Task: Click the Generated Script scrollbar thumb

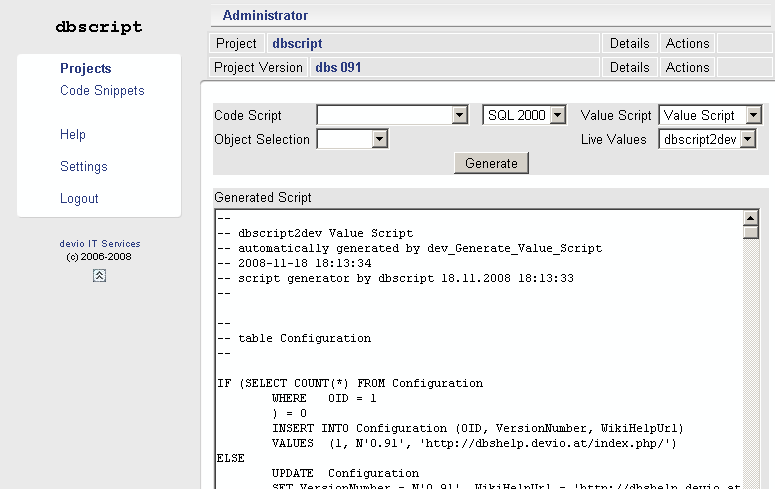Action: click(x=751, y=232)
